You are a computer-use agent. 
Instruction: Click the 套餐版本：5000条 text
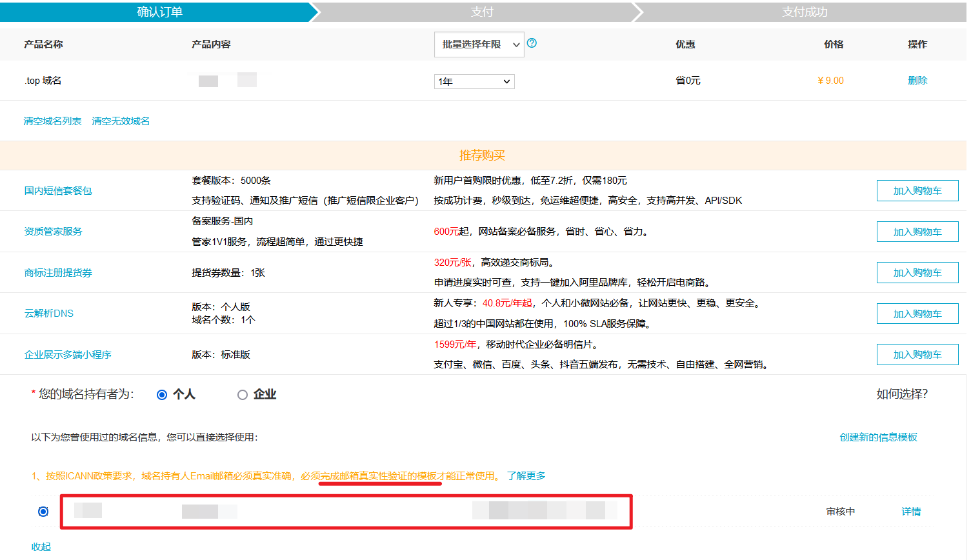(x=231, y=181)
